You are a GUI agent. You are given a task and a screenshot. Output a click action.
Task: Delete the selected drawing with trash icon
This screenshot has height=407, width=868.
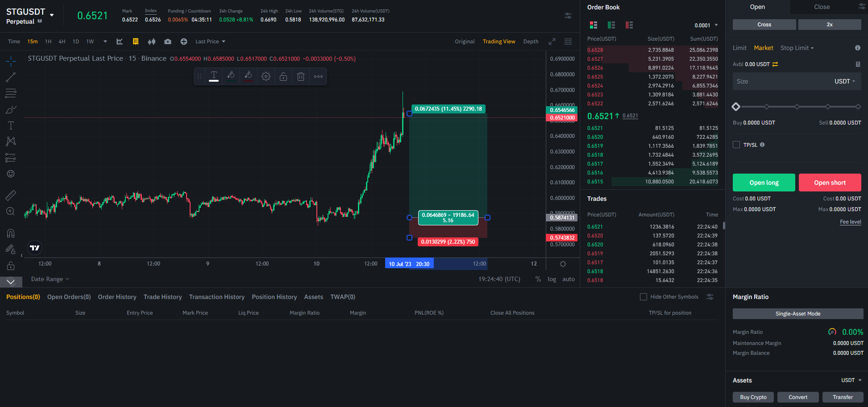(x=301, y=76)
